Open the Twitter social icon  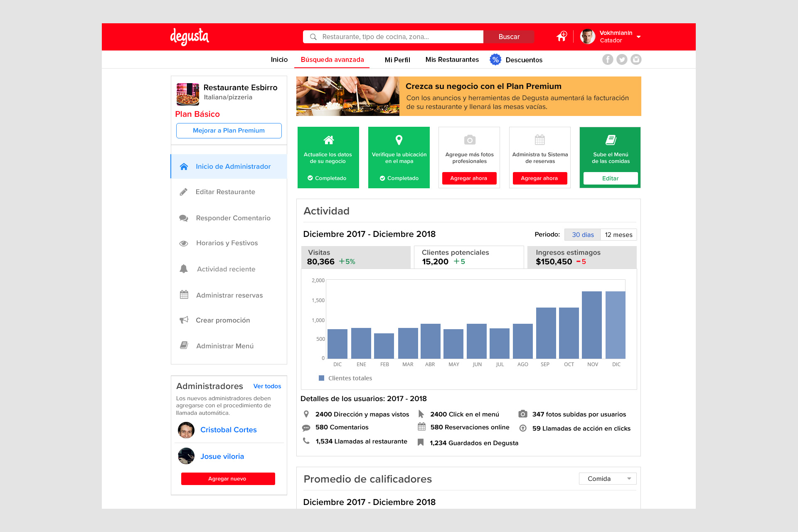pyautogui.click(x=622, y=59)
